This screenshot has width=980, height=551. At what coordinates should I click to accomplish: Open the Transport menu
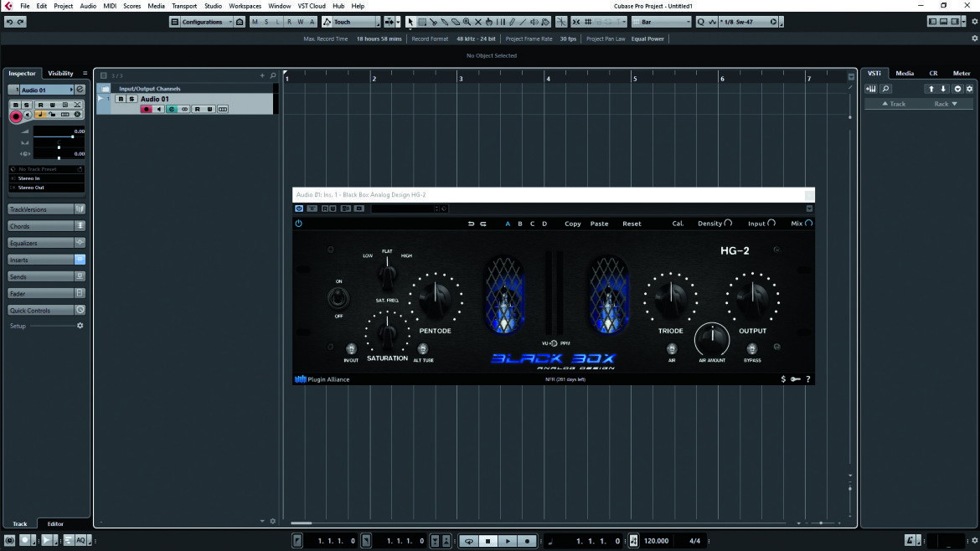184,6
